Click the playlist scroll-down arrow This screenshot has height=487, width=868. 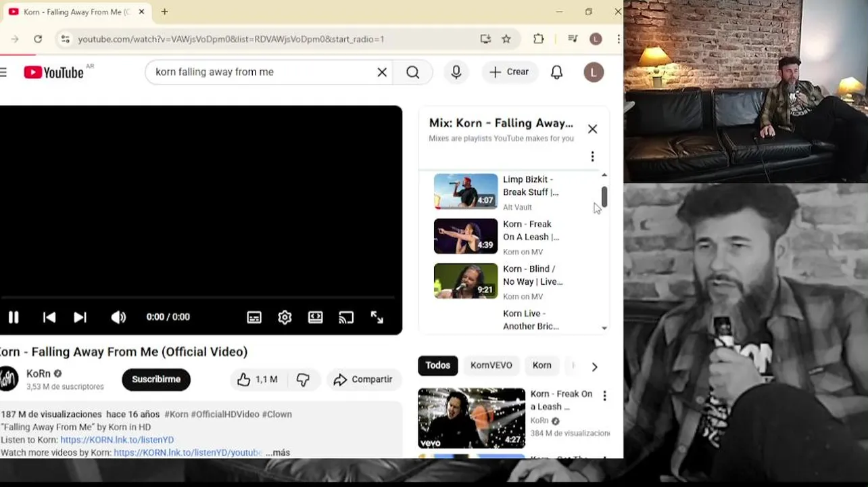click(x=604, y=328)
